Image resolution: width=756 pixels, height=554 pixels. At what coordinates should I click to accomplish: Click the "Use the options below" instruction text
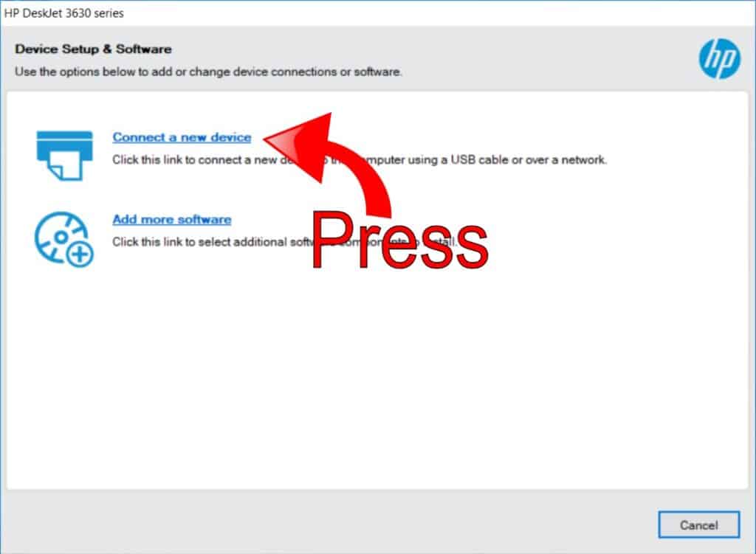click(x=208, y=72)
